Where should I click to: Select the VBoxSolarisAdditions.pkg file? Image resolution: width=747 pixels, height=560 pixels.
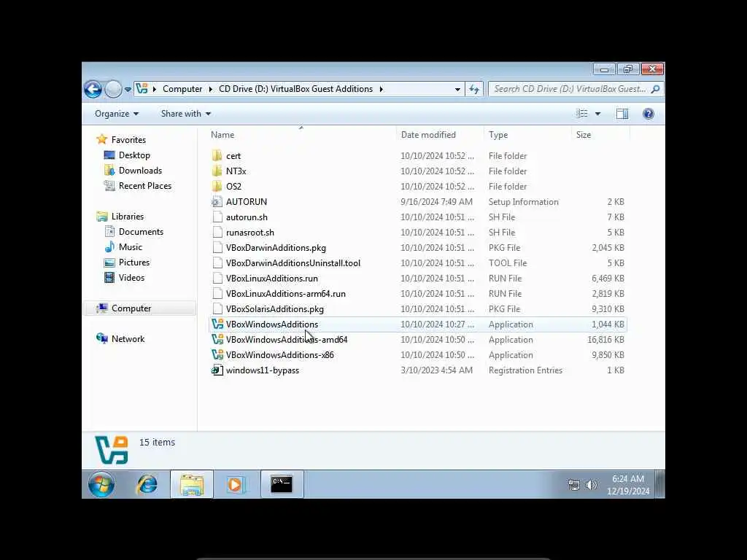275,309
